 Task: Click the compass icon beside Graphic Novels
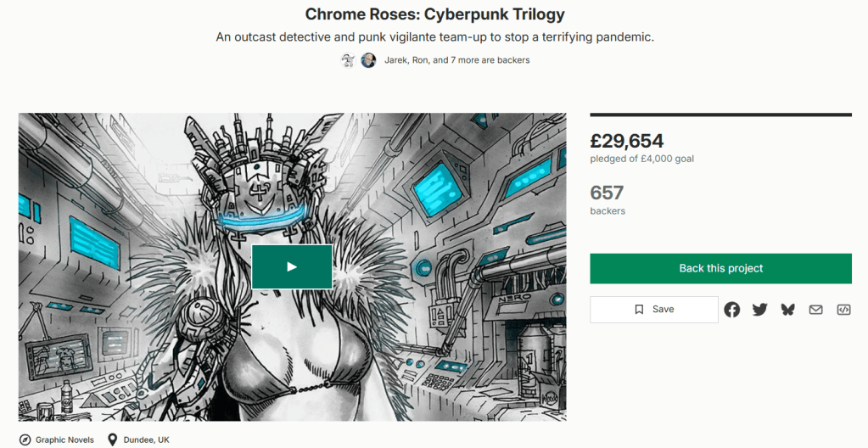pyautogui.click(x=25, y=440)
